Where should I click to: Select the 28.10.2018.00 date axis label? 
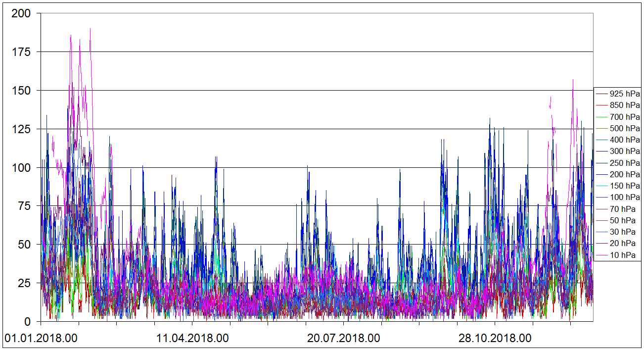(x=495, y=339)
